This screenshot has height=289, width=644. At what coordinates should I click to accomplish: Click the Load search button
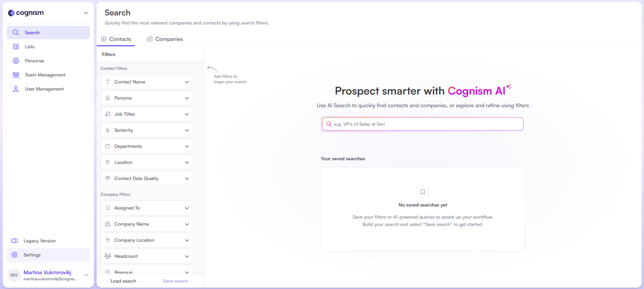(x=123, y=281)
